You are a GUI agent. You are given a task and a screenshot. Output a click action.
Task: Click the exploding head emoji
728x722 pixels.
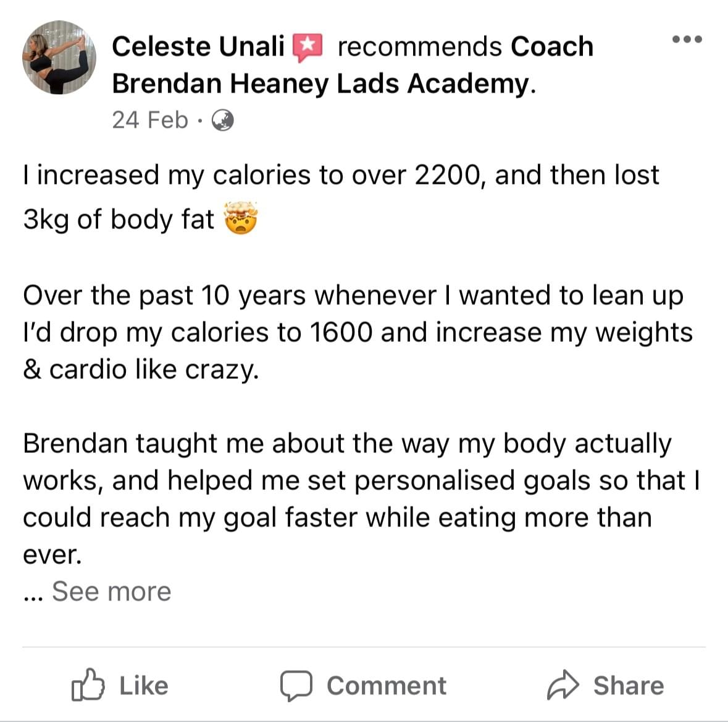(x=240, y=219)
